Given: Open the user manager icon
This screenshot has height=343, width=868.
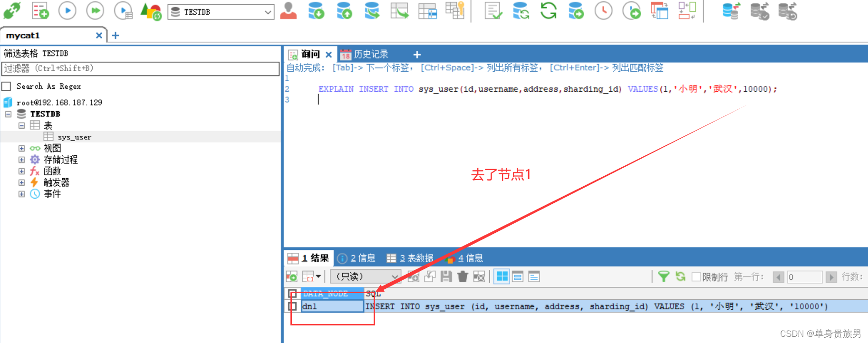Looking at the screenshot, I should tap(289, 10).
